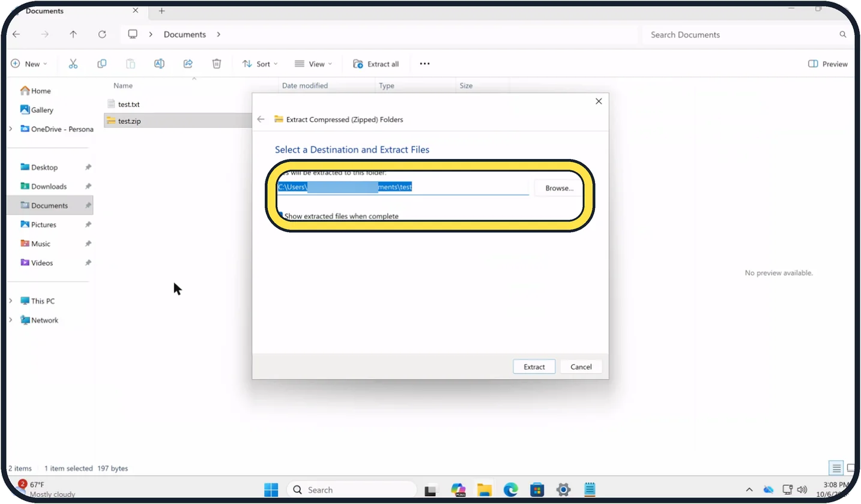Viewport: 861px width, 504px height.
Task: Open the New dropdown menu
Action: 29,64
